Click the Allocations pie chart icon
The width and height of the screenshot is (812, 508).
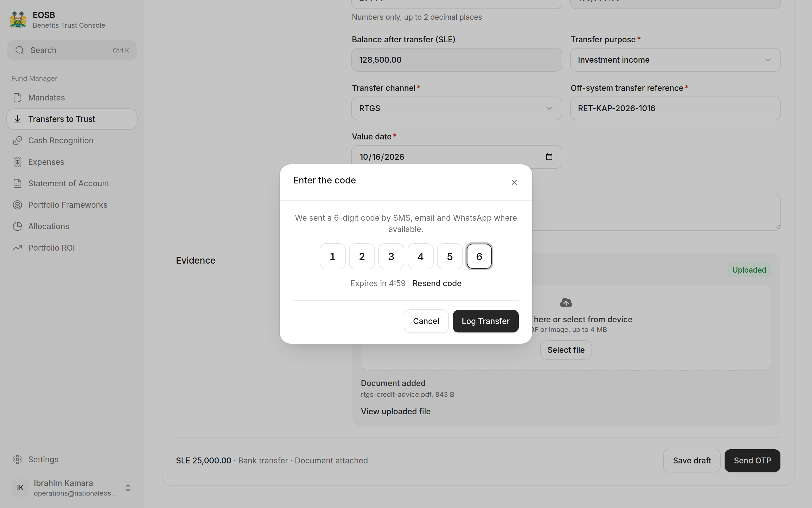[17, 226]
